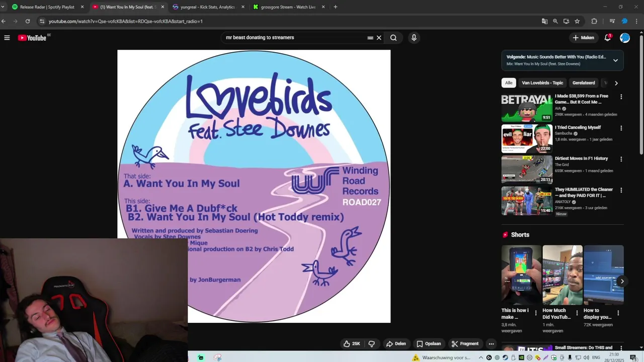Open the on-screen keyboard icon in search box
The width and height of the screenshot is (644, 362).
[370, 38]
